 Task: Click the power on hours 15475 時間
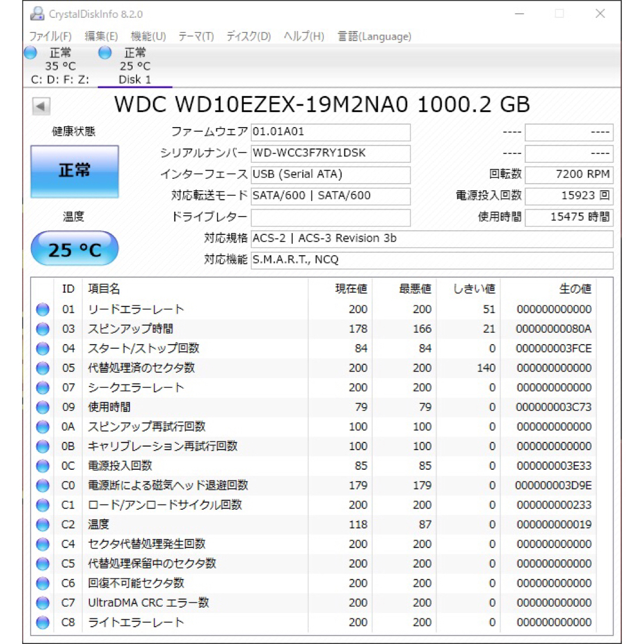569,218
